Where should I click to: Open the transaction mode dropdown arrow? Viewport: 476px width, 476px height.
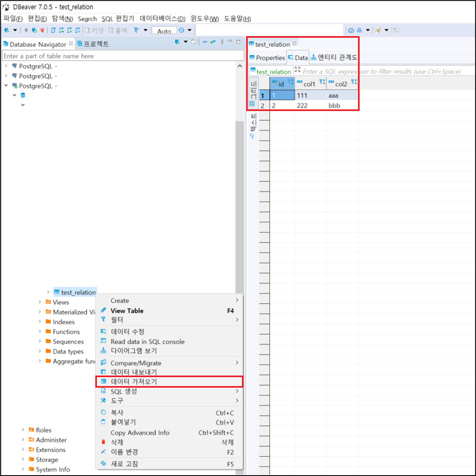146,30
